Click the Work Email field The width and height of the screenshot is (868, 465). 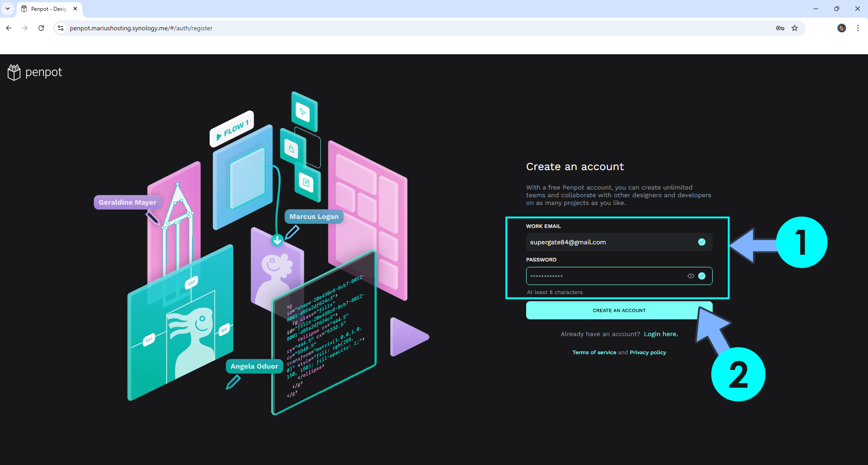tap(619, 242)
